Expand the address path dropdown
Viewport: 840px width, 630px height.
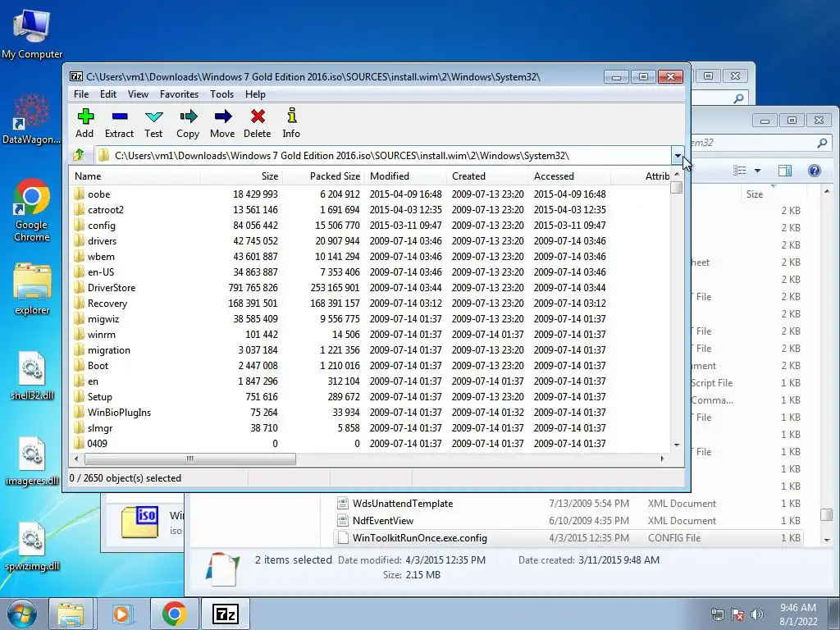click(677, 156)
